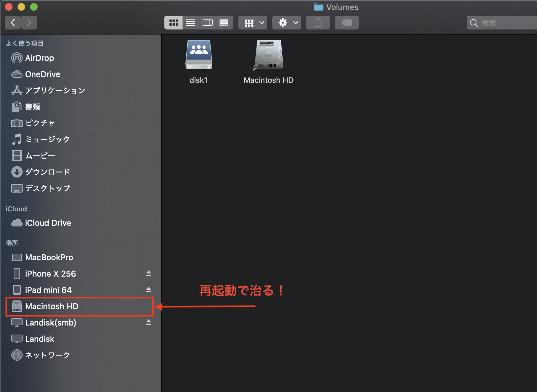Open OneDrive in the sidebar
This screenshot has height=392, width=537.
(81, 74)
